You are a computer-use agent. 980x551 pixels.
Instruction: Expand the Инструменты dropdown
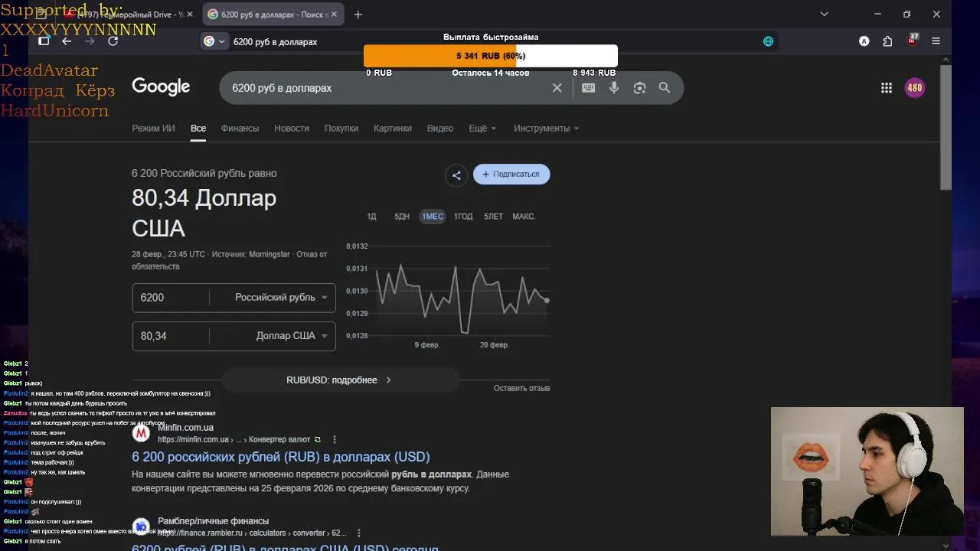[546, 129]
